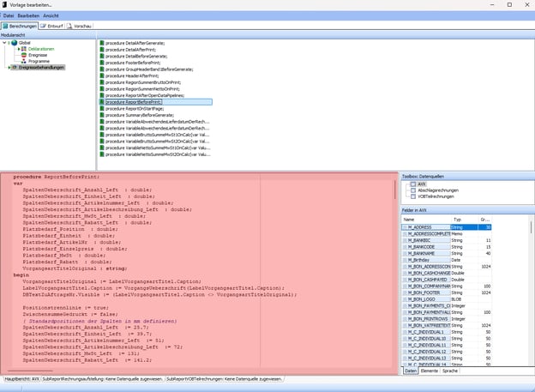
Task: Click the Ereignisse icon in module tree
Action: 22,55
